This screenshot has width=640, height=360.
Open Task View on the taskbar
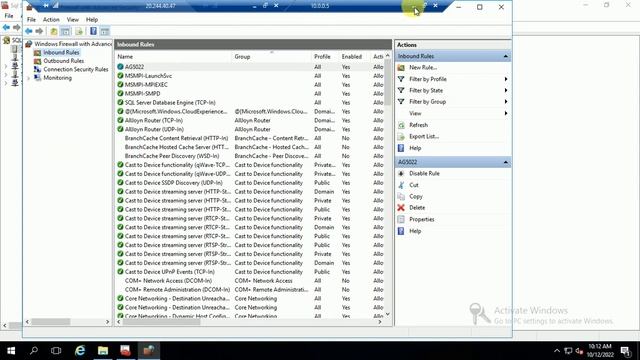(56, 351)
